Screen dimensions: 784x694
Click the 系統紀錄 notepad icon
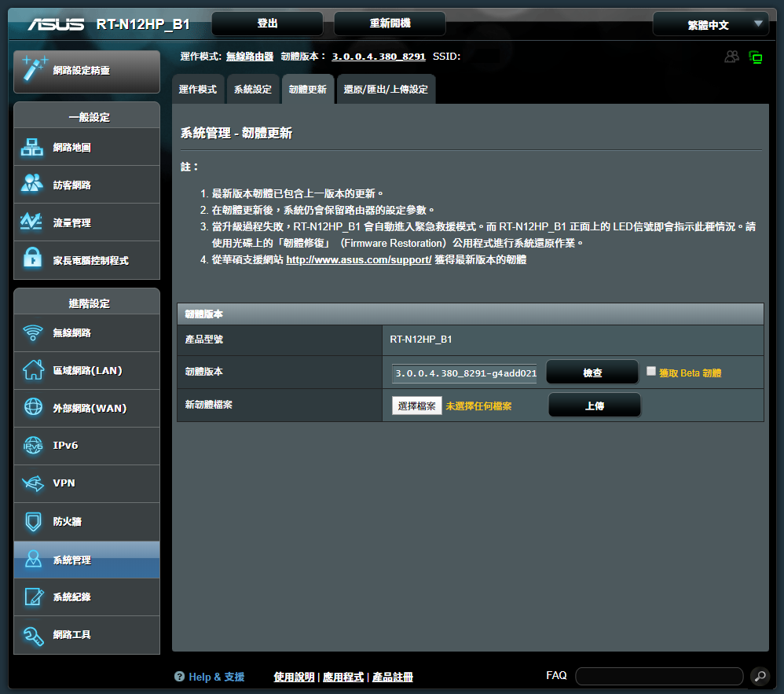click(34, 597)
